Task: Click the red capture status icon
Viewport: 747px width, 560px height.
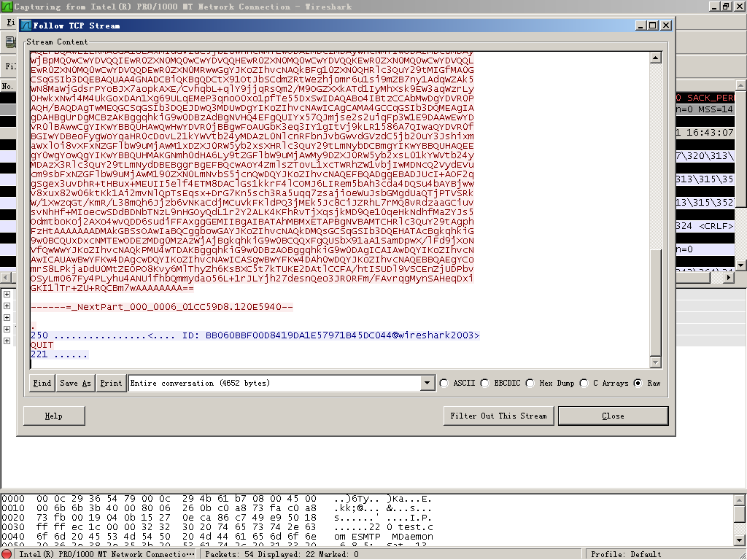Action: 7,554
